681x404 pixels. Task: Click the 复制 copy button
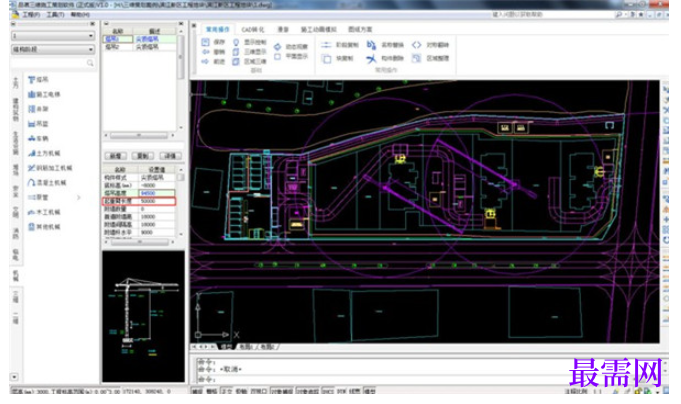pyautogui.click(x=143, y=156)
